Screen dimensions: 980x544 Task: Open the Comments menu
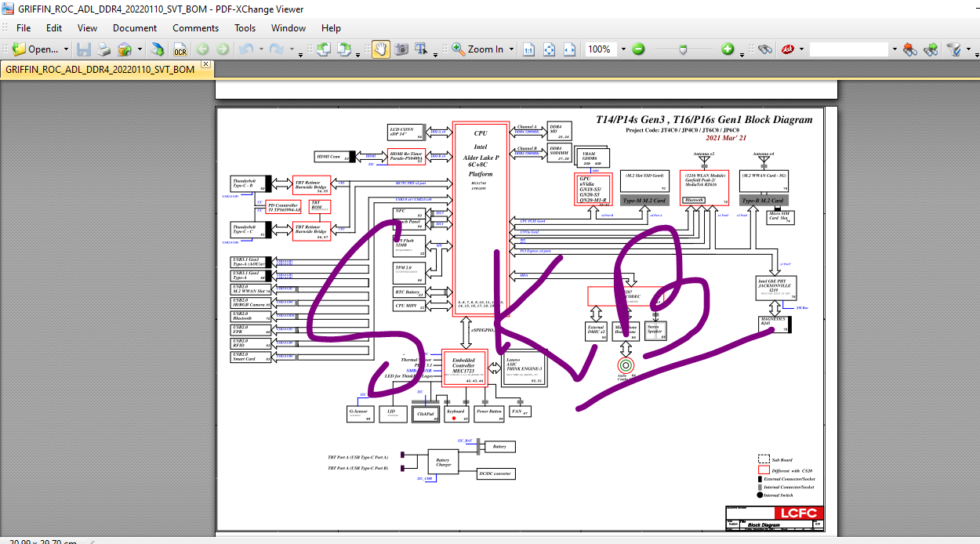click(196, 27)
